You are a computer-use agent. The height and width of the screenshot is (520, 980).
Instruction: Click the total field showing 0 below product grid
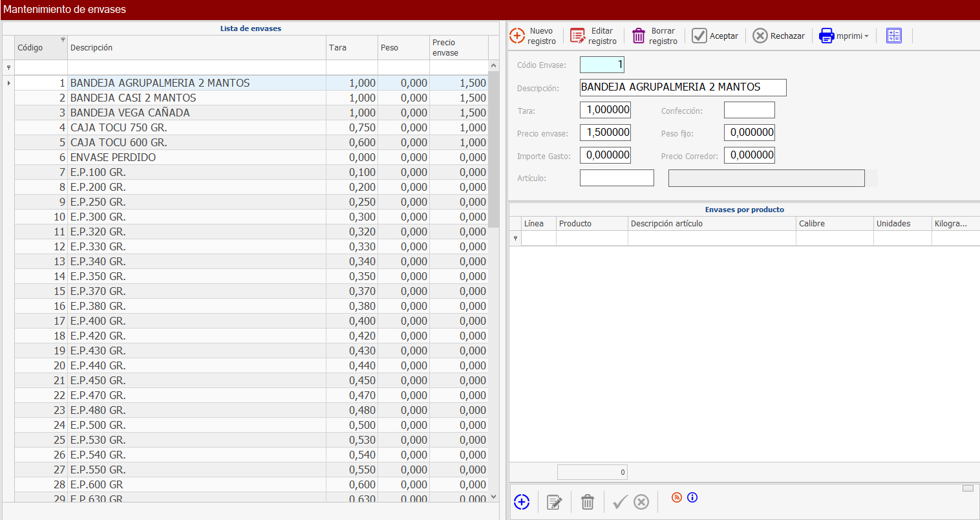592,472
